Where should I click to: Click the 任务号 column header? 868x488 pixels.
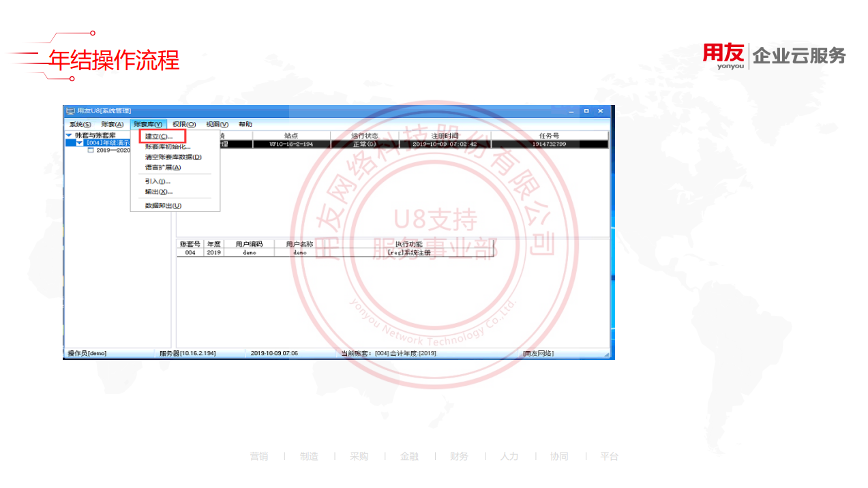point(549,136)
